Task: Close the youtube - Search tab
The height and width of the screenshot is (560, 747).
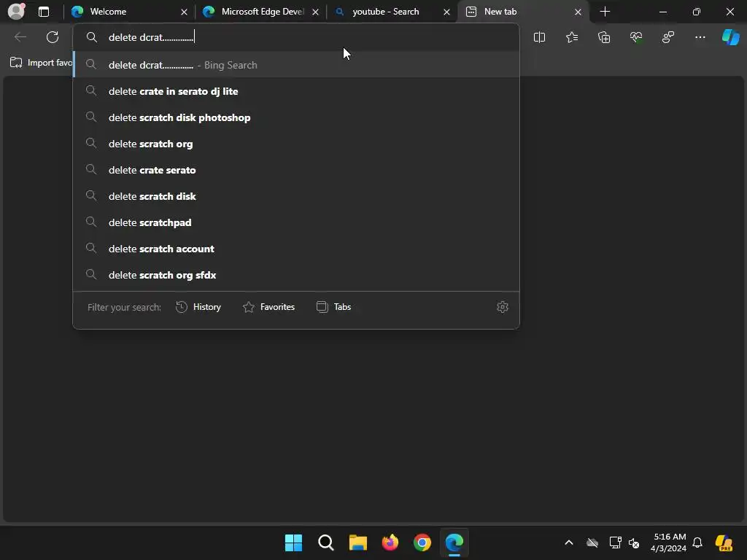Action: [x=446, y=12]
